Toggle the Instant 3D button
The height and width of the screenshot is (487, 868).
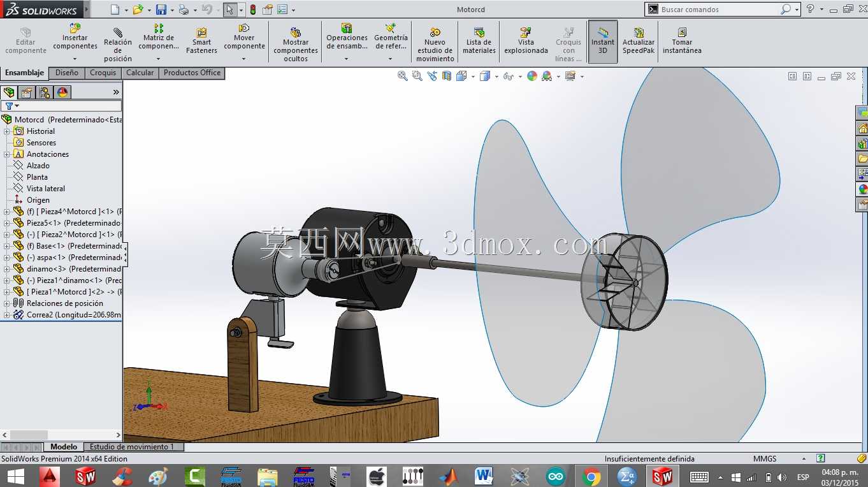coord(603,41)
